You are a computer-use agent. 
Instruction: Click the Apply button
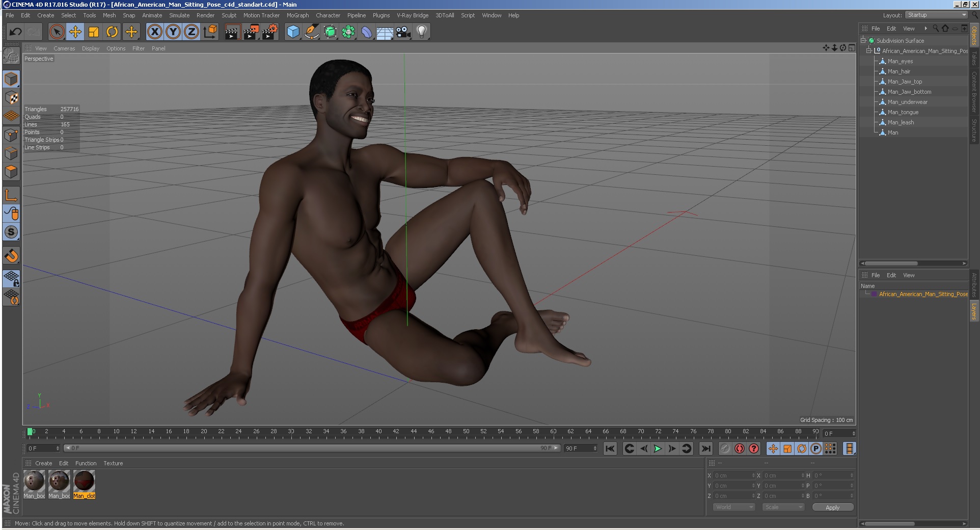[x=832, y=508]
